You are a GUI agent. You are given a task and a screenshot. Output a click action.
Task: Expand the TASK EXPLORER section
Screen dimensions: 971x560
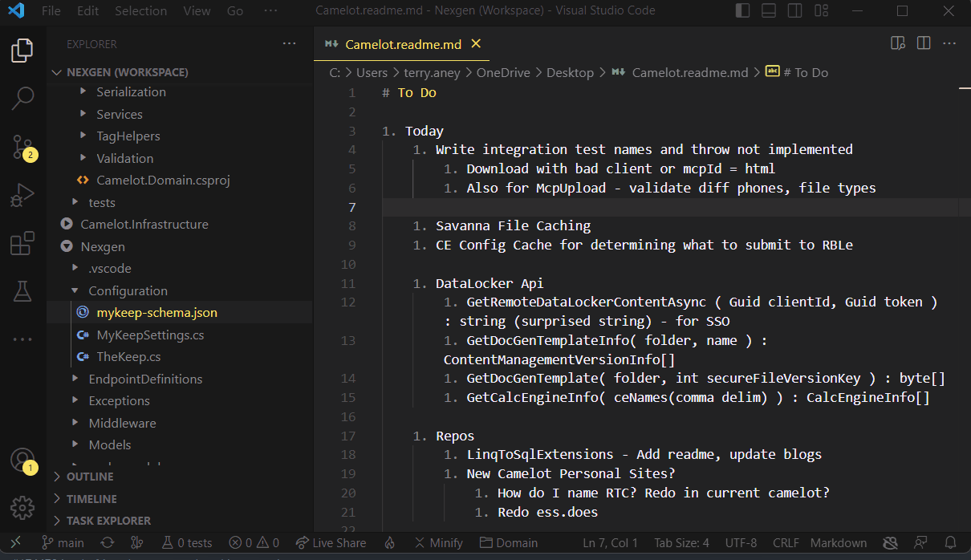tap(108, 521)
